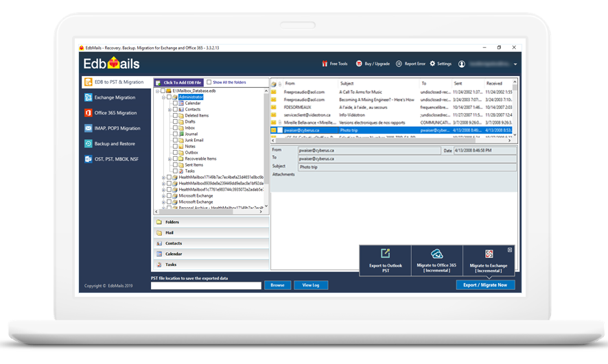
Task: Click the OST, PST, MBOX, NSF icon
Action: click(89, 159)
